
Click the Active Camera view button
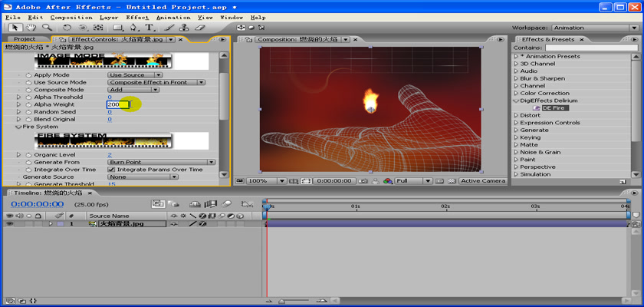coord(482,181)
